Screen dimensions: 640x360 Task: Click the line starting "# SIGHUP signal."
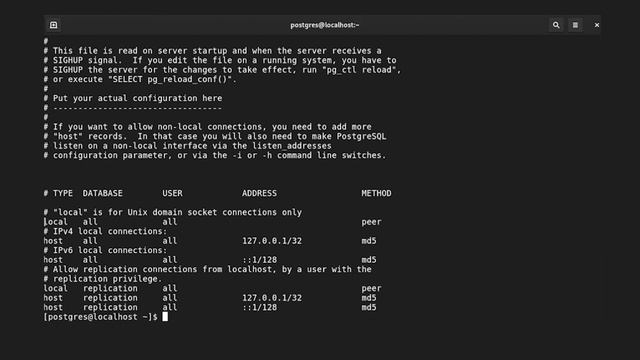[x=220, y=60]
